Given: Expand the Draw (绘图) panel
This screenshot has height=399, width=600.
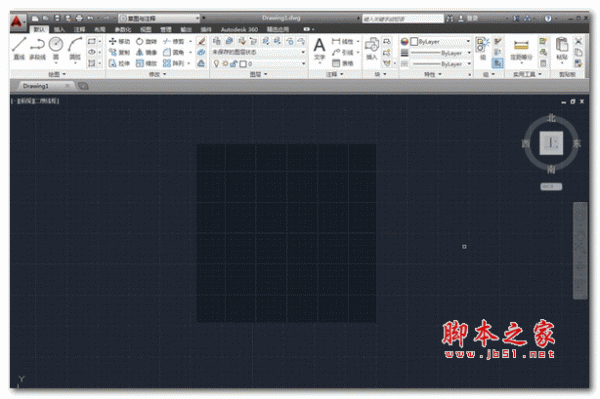Looking at the screenshot, I should click(x=57, y=74).
